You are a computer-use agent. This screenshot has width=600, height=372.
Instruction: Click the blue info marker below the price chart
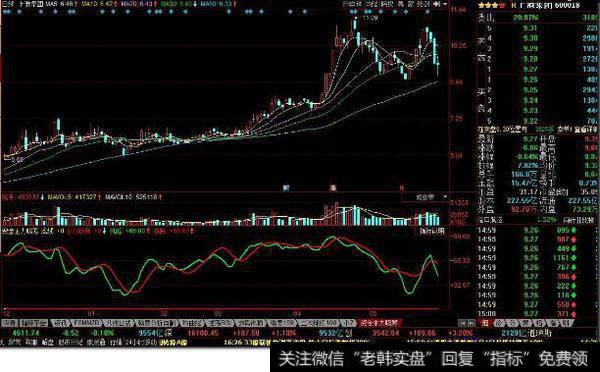pos(285,188)
